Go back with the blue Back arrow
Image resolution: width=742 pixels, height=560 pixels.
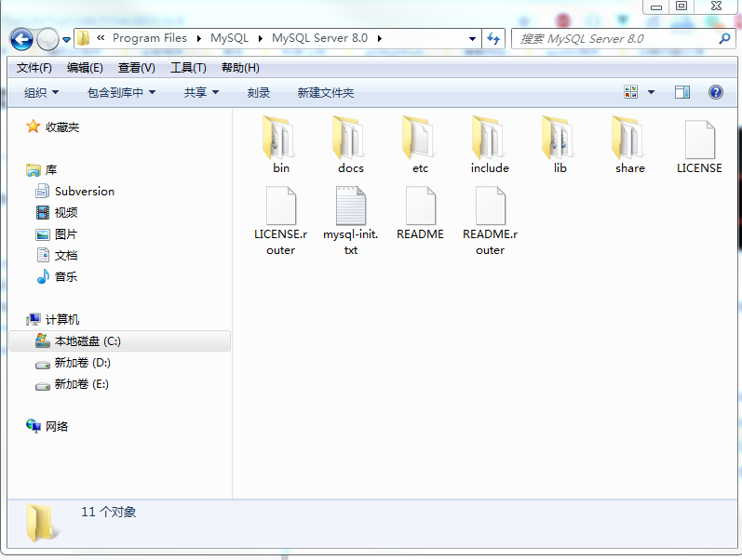[x=21, y=39]
